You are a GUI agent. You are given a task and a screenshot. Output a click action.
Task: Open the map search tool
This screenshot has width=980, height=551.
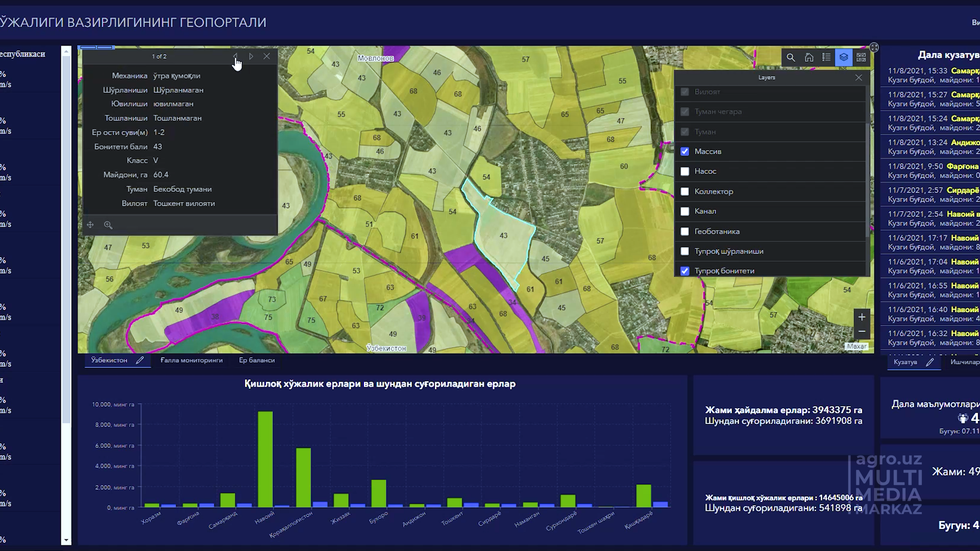click(x=791, y=58)
